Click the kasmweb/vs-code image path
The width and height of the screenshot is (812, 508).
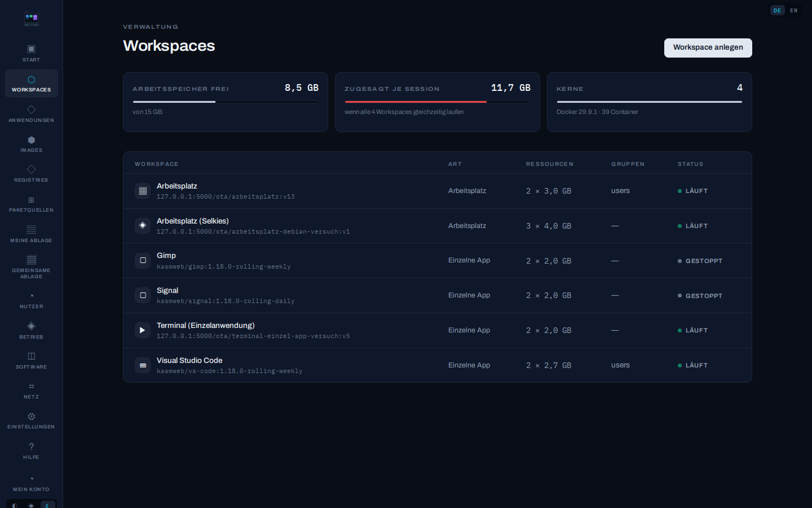(x=230, y=371)
